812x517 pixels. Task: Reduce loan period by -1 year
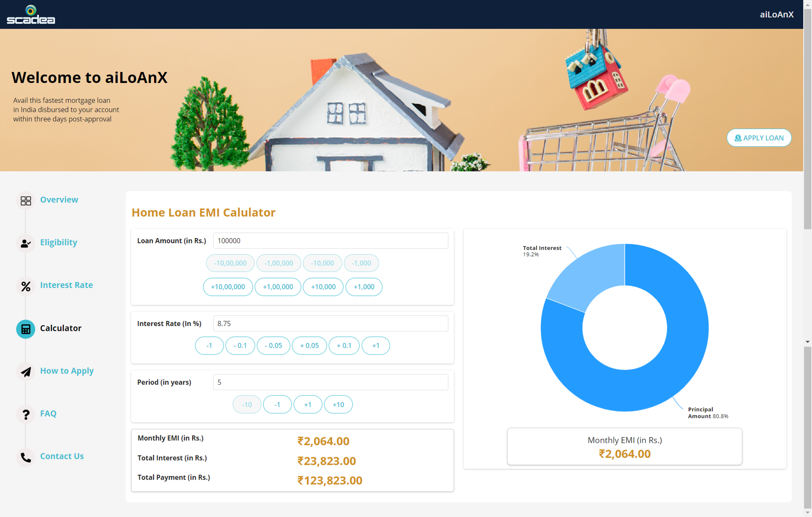point(277,404)
